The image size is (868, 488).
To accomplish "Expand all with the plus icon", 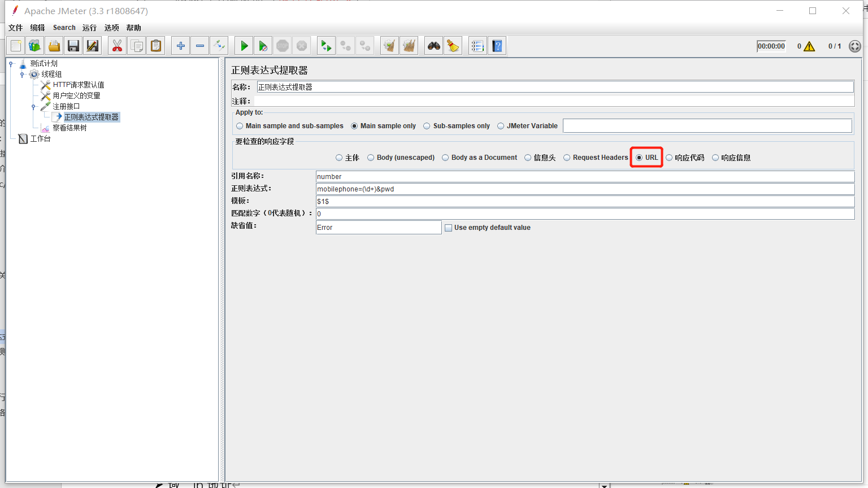I will click(x=180, y=46).
